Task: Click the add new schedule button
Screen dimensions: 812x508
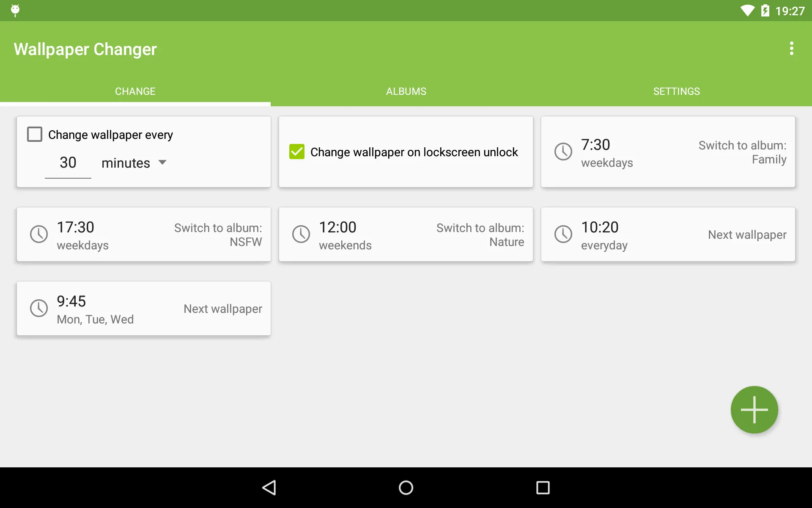Action: pos(755,410)
